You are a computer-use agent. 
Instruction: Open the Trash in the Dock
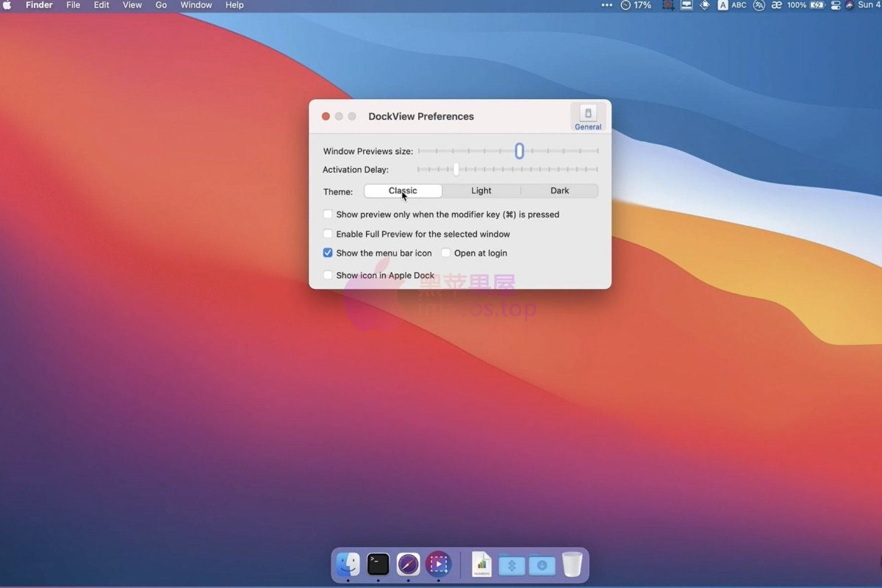coord(572,564)
